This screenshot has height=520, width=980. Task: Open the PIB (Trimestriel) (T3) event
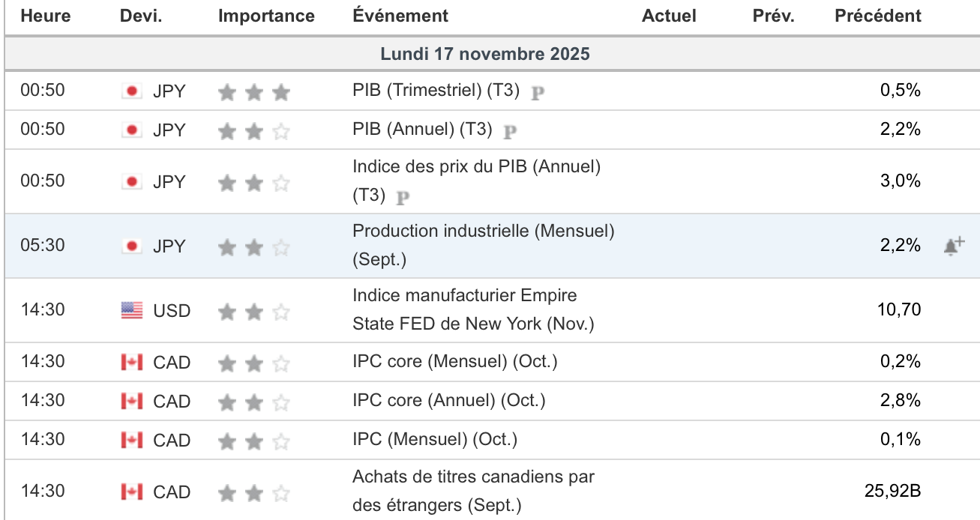pyautogui.click(x=436, y=91)
